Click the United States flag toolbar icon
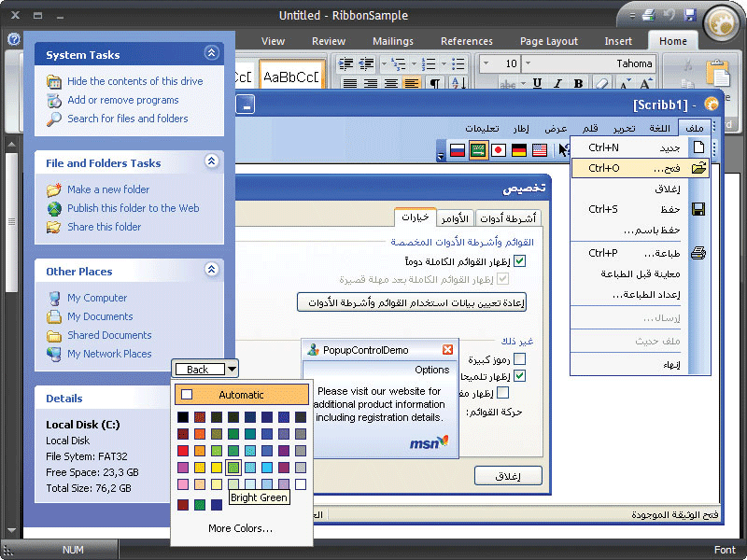 coord(541,149)
